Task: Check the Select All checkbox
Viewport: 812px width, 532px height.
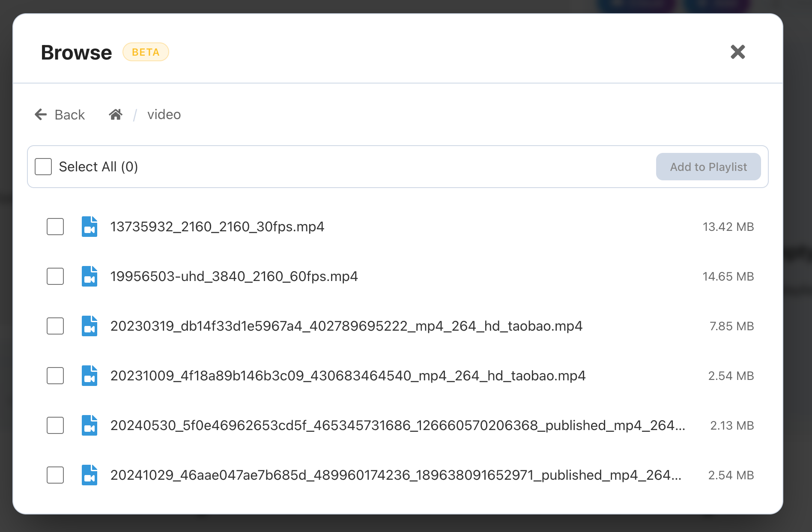Action: click(43, 167)
